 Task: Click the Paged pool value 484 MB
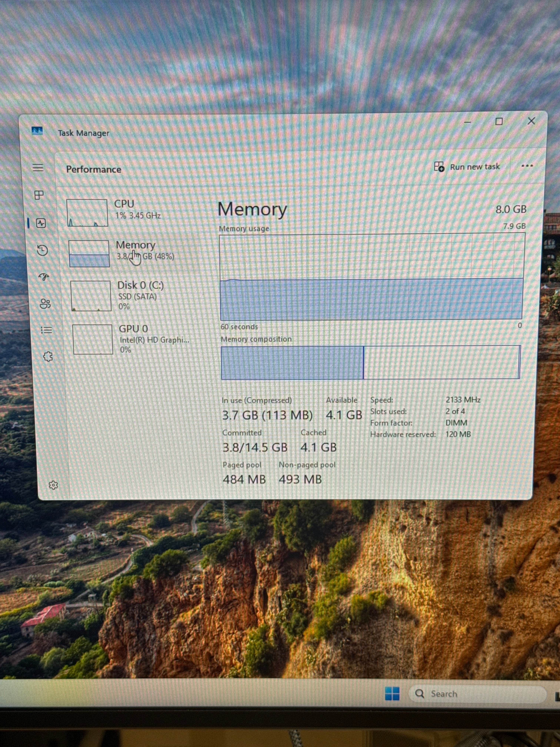tap(244, 479)
